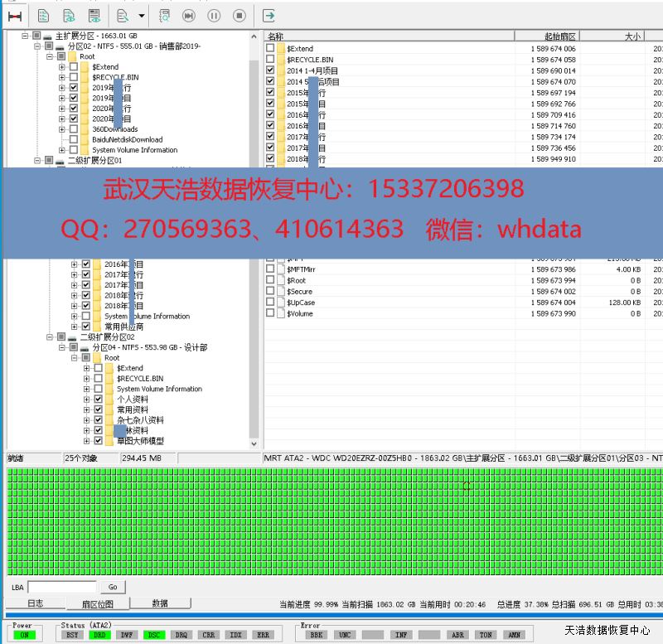Sort file list by 起始扇区 column header
The height and width of the screenshot is (644, 663).
coord(559,36)
